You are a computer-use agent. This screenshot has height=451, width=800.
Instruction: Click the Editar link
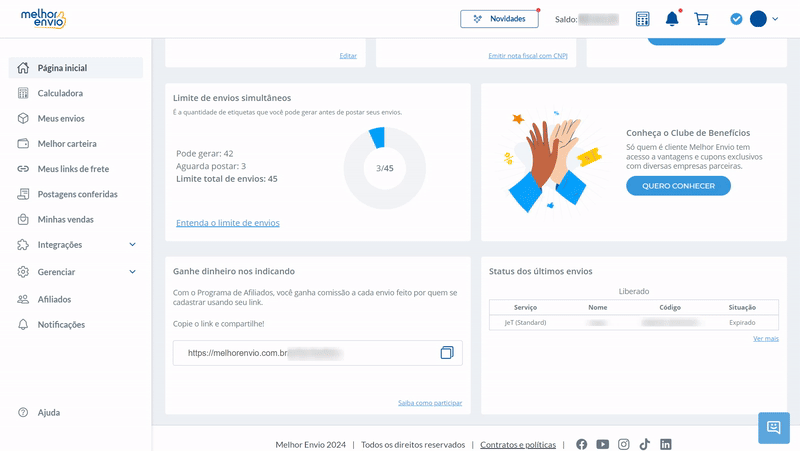click(x=348, y=56)
